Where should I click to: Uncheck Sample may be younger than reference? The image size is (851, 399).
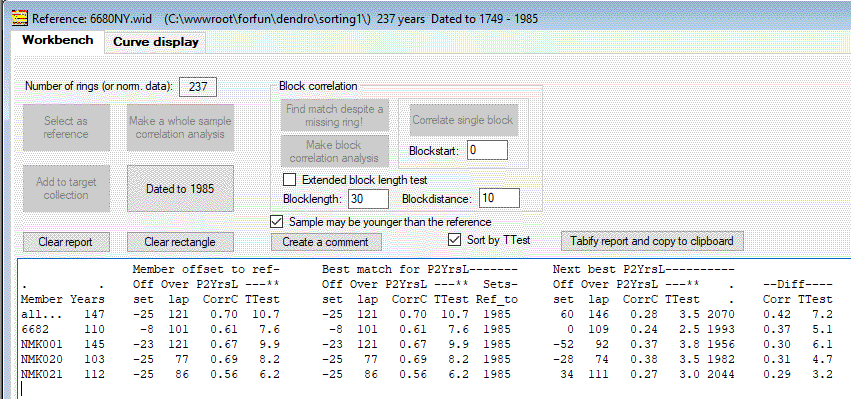(x=277, y=221)
